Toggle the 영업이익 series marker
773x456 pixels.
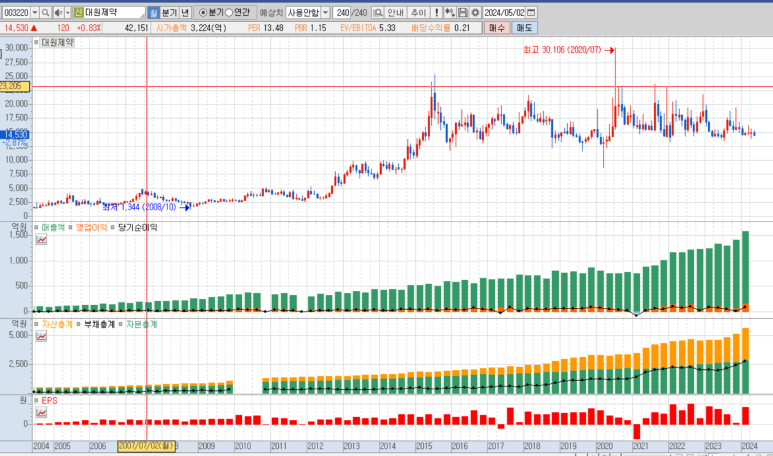pos(70,227)
